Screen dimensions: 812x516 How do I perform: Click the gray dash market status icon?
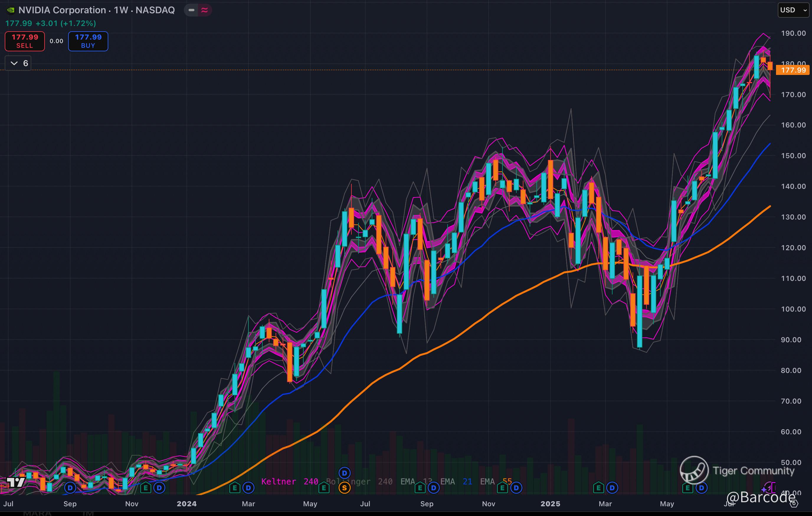coord(191,10)
